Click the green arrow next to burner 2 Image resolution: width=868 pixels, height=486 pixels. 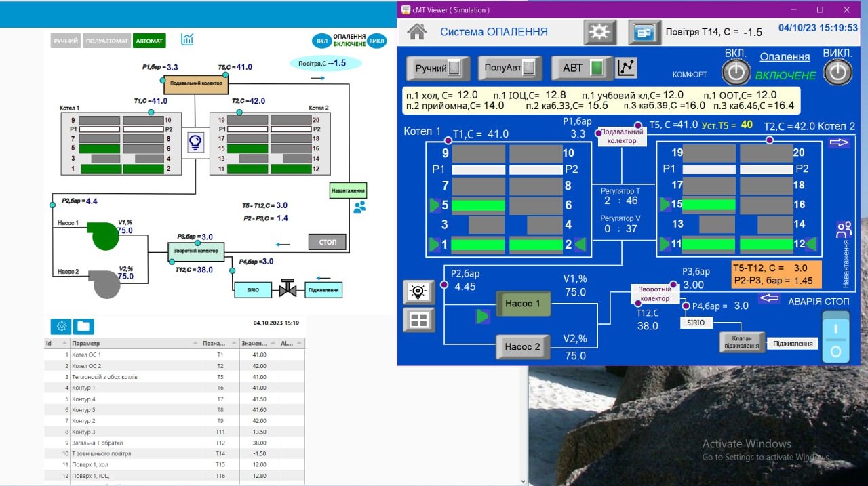[580, 244]
